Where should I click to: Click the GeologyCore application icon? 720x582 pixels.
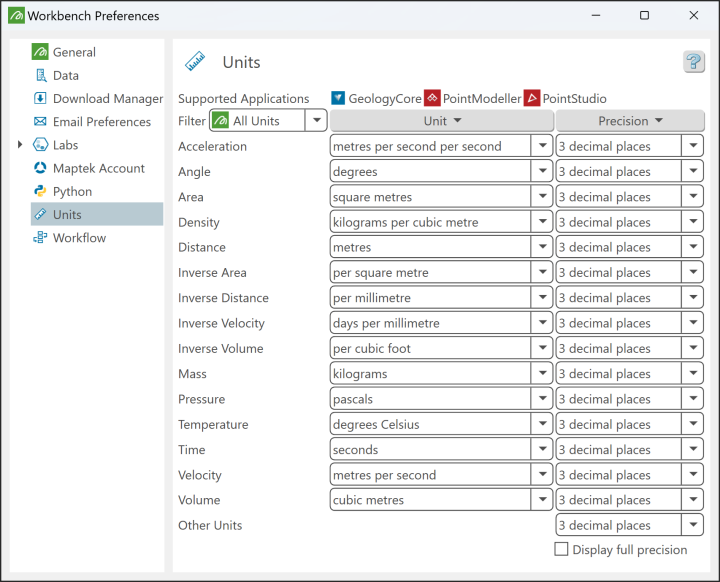pos(338,98)
